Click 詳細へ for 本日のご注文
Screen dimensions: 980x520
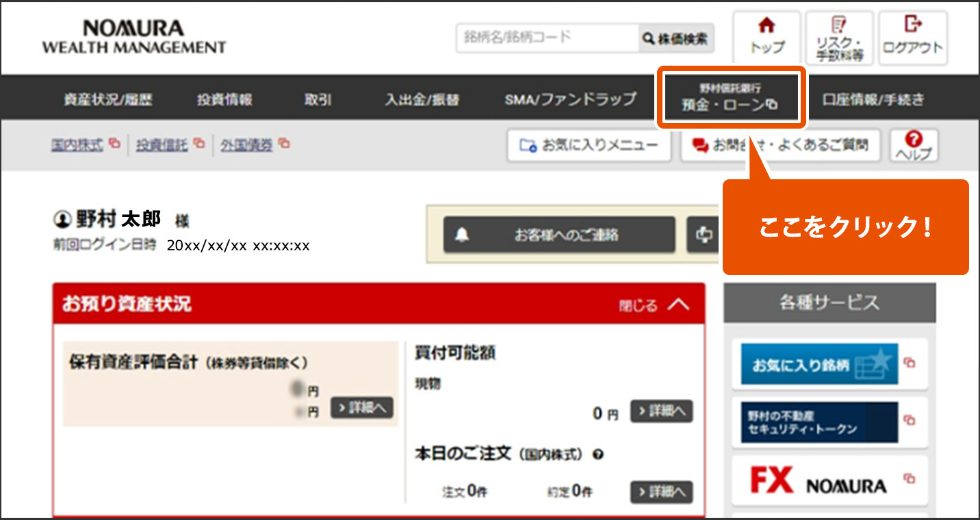[662, 491]
